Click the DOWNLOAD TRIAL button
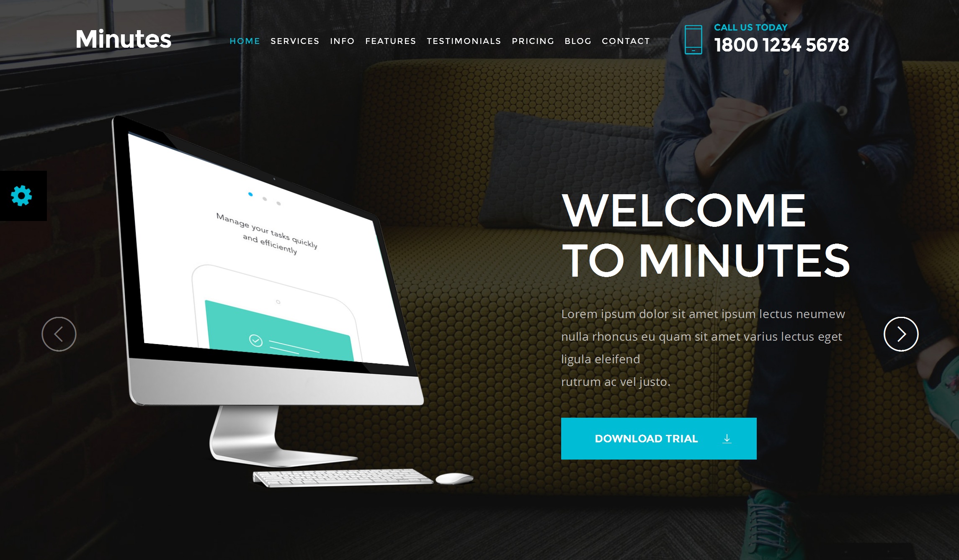959x560 pixels. pos(658,438)
